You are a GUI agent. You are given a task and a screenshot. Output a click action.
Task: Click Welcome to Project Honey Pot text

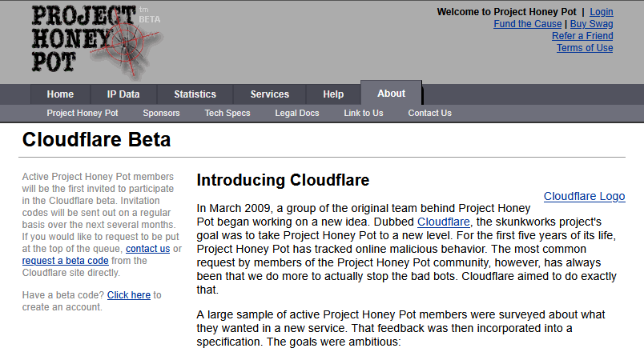(506, 12)
